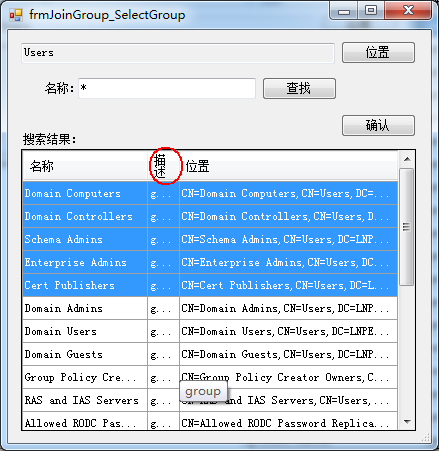Click CN=Domain Computers location cell
Screen dimensions: 439x451
(288, 193)
